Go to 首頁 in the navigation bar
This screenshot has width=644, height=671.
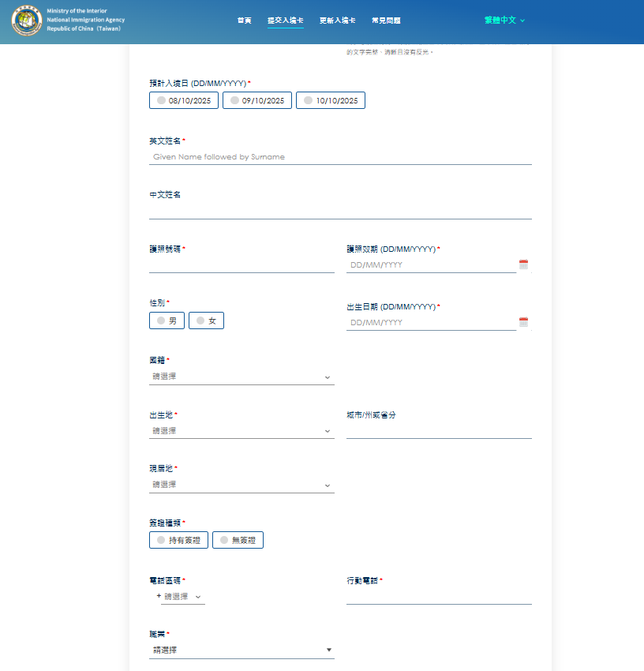(x=244, y=21)
